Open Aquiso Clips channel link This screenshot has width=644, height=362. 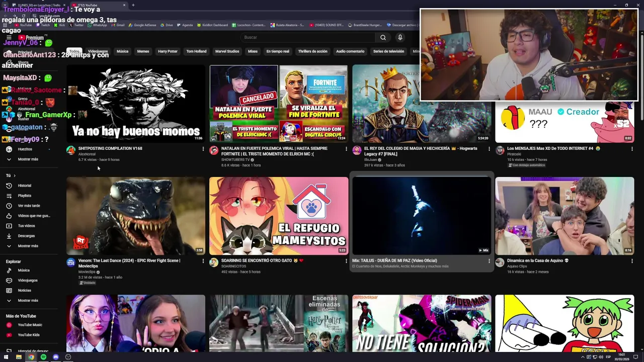[517, 266]
